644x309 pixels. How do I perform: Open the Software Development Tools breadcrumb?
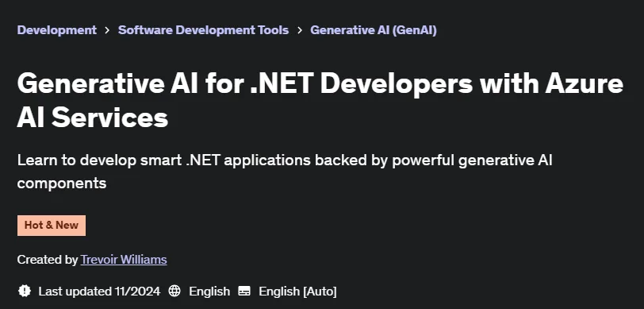(x=203, y=30)
